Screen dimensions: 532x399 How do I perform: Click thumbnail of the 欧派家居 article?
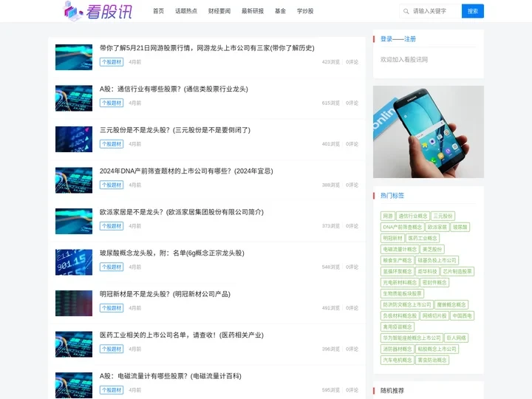pyautogui.click(x=74, y=221)
